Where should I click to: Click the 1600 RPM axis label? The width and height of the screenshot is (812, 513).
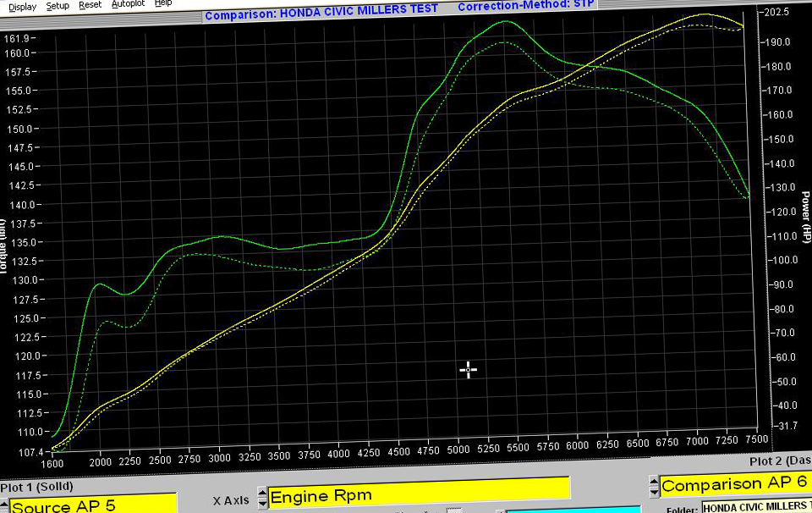pos(52,464)
